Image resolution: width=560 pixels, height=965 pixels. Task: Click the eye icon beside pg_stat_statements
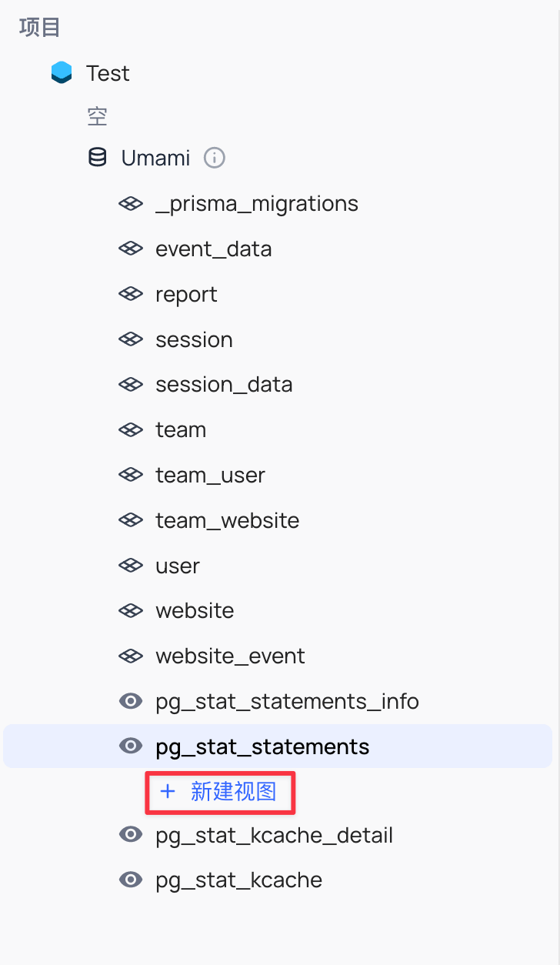131,746
